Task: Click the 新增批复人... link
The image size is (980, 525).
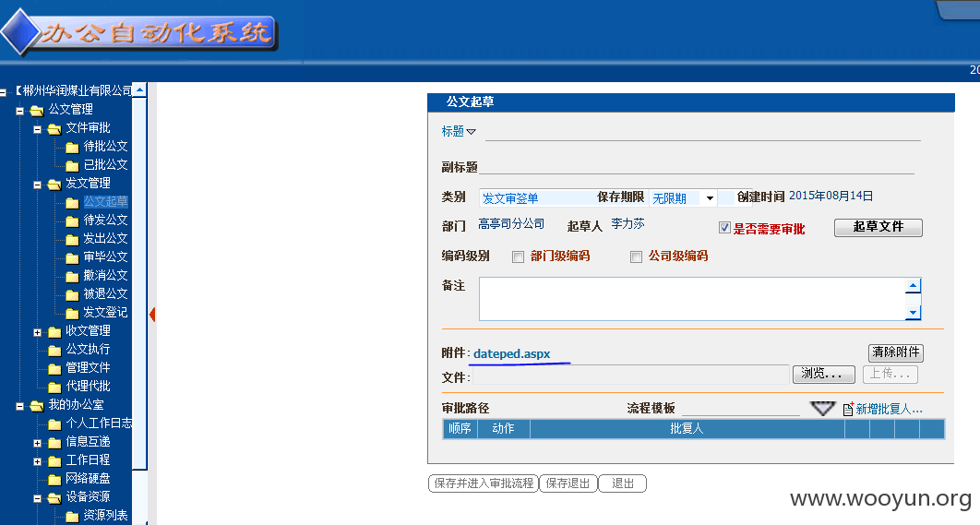Action: pyautogui.click(x=889, y=410)
